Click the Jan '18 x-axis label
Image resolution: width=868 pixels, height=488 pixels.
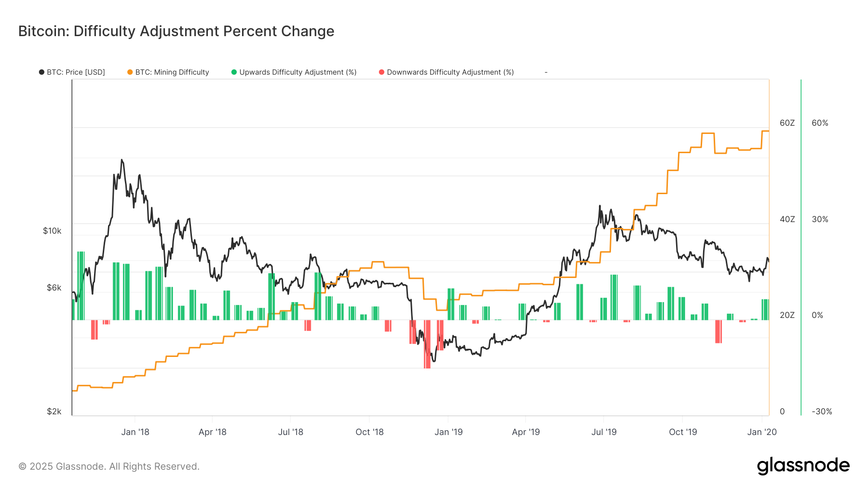pos(135,432)
